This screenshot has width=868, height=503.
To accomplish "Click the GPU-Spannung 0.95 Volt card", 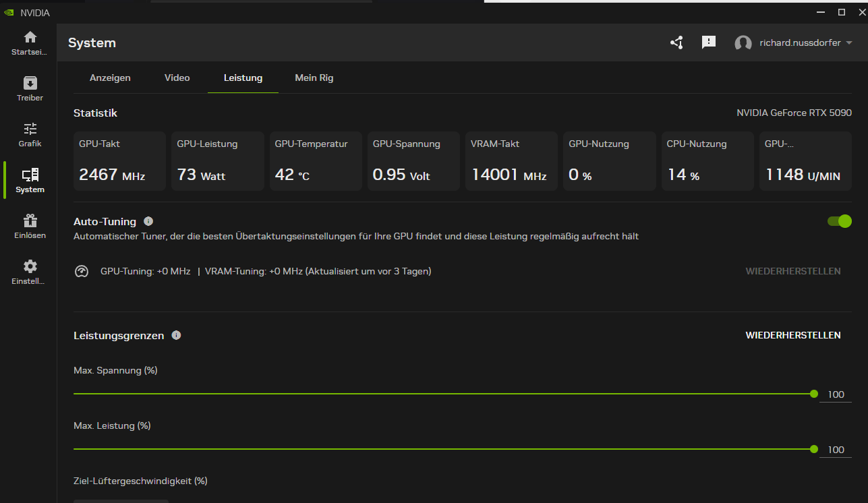I will pyautogui.click(x=413, y=161).
